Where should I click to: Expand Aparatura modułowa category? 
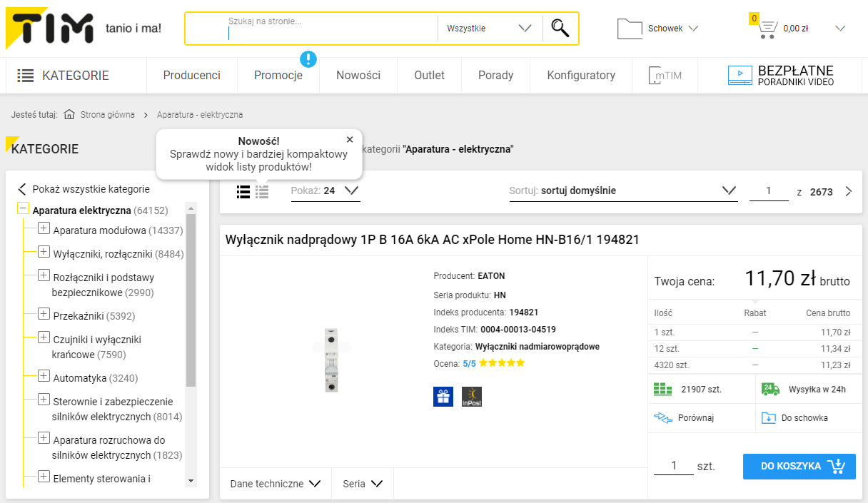[x=44, y=229]
